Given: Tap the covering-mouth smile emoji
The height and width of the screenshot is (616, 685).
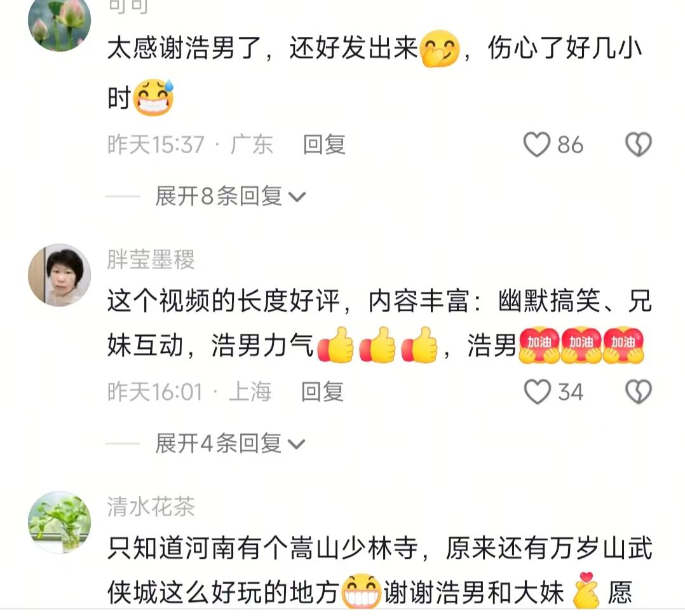Looking at the screenshot, I should [440, 48].
